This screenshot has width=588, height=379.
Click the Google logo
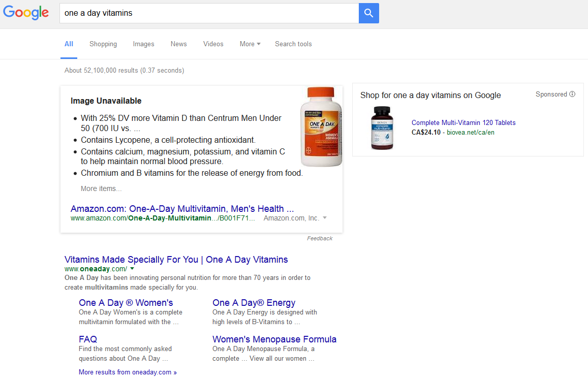coord(26,13)
